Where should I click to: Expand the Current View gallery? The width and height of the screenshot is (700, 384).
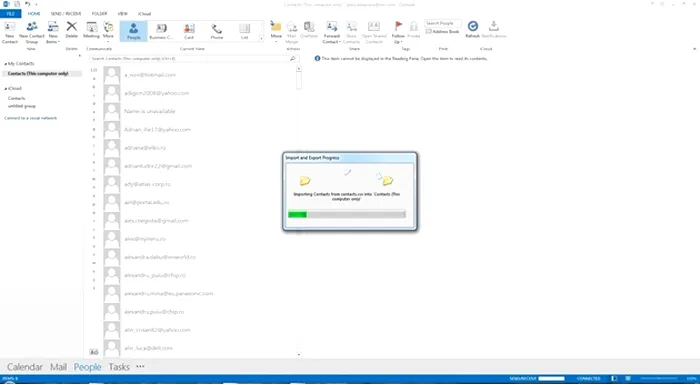tap(261, 39)
